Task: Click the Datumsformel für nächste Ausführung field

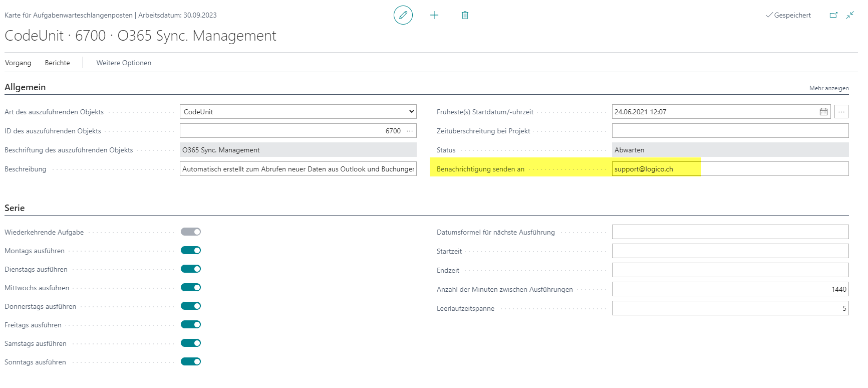Action: (x=730, y=232)
